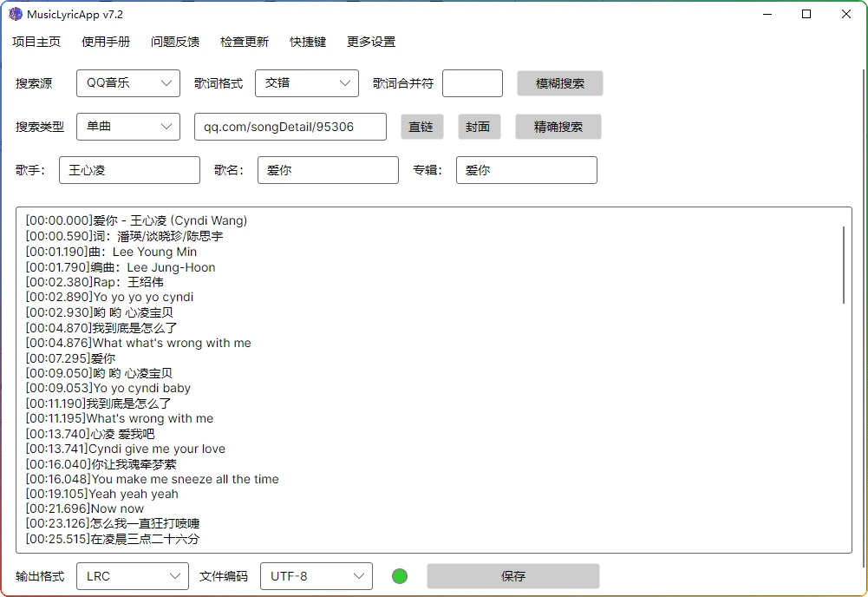Click lyric line '[00:21.696]Now now'
This screenshot has height=597, width=868.
pos(85,509)
